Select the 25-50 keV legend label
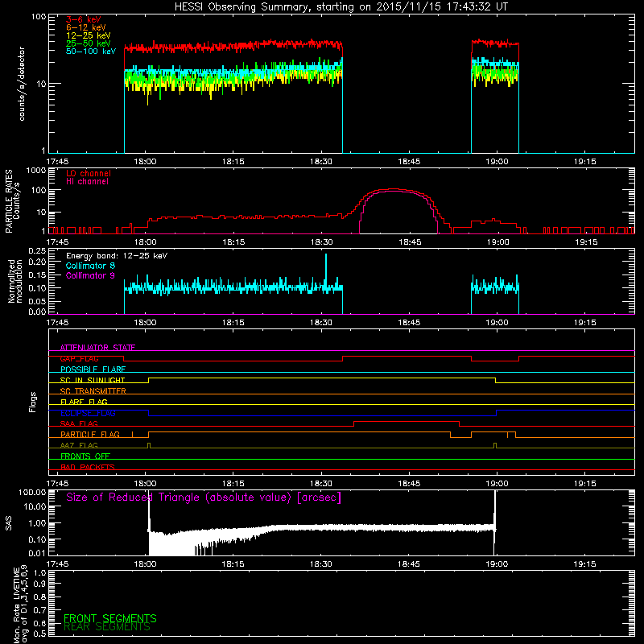This screenshot has height=644, width=644. 89,43
